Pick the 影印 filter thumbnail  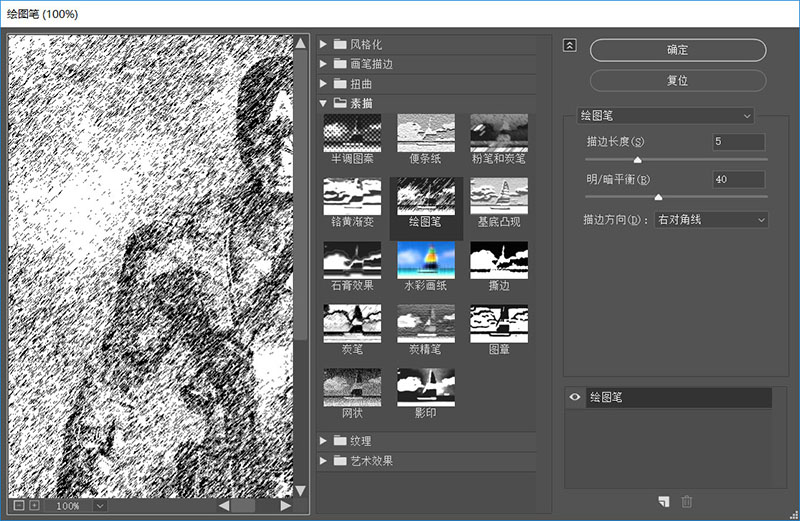pyautogui.click(x=426, y=387)
